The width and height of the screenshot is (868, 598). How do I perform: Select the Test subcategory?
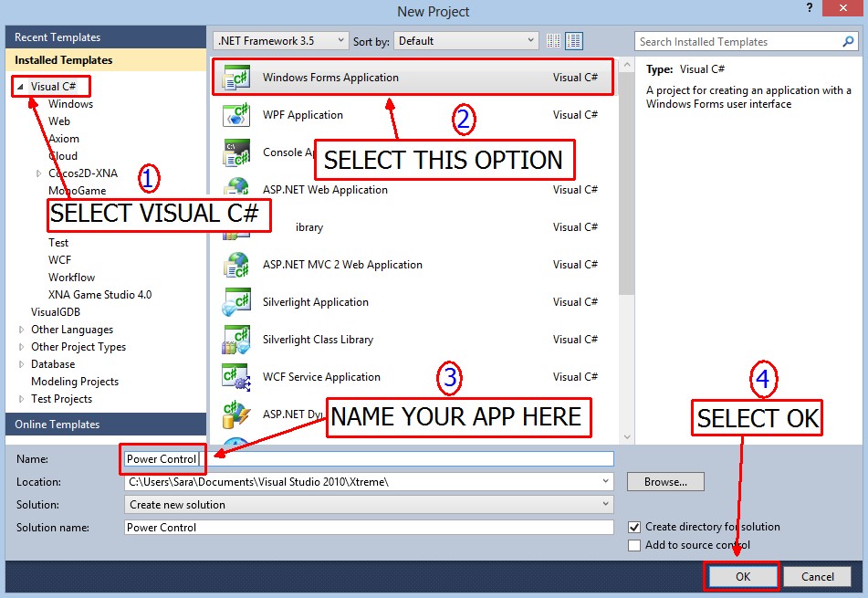tap(58, 243)
